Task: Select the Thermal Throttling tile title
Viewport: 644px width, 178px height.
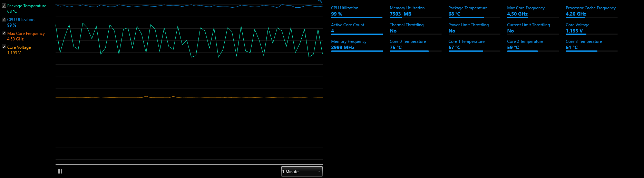Action: 407,25
